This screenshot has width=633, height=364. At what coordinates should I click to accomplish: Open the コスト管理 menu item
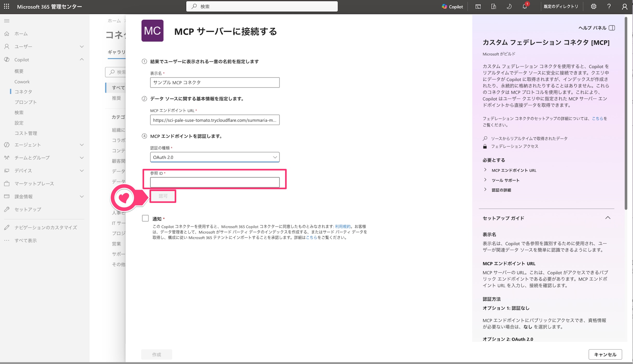(x=26, y=133)
